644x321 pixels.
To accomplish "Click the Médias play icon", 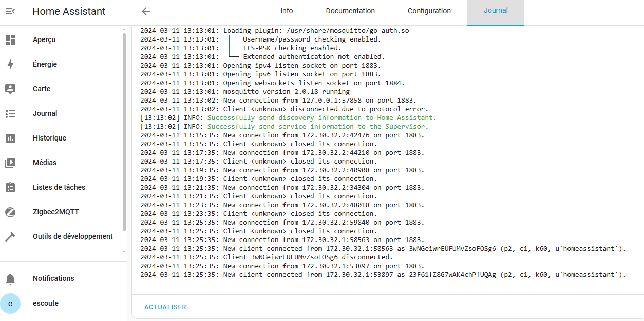I will pyautogui.click(x=10, y=163).
